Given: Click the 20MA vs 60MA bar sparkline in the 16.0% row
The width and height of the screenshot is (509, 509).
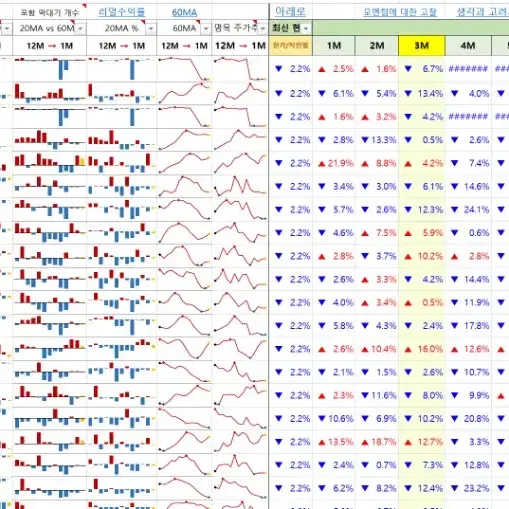Looking at the screenshot, I should click(50, 349).
